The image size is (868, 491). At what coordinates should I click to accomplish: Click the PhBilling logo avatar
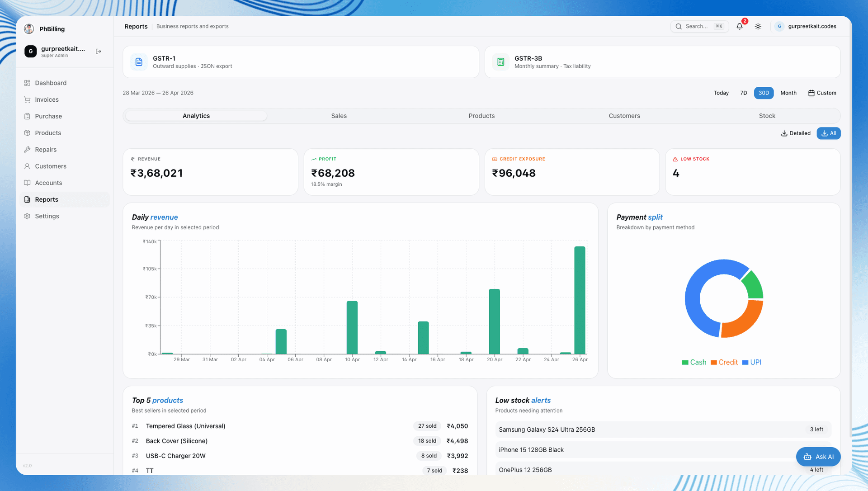pyautogui.click(x=29, y=29)
